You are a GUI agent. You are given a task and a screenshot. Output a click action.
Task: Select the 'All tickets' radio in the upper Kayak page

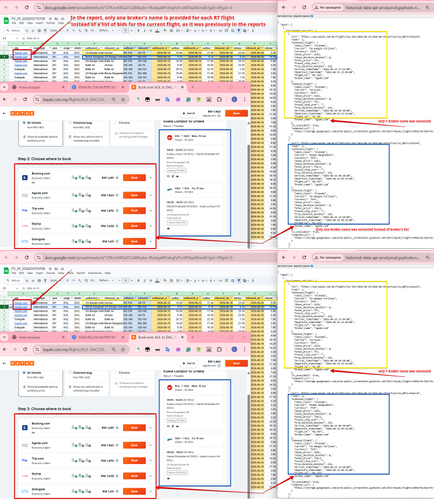tap(24, 123)
